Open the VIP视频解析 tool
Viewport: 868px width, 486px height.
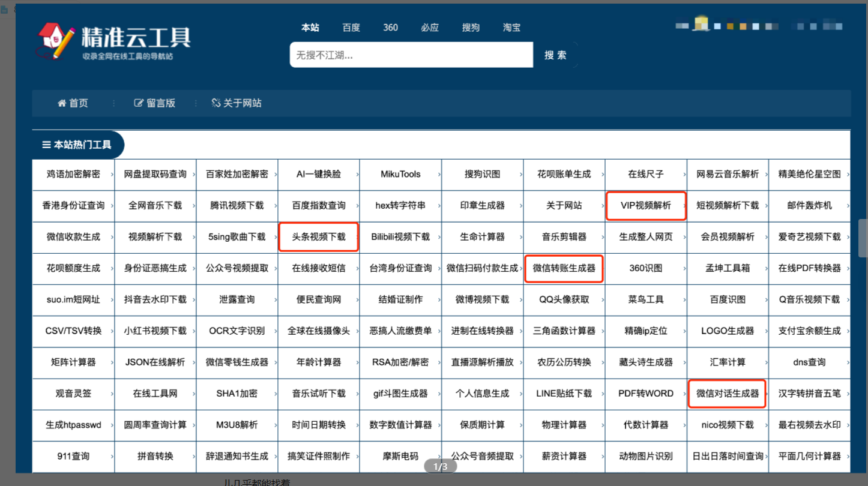point(646,205)
